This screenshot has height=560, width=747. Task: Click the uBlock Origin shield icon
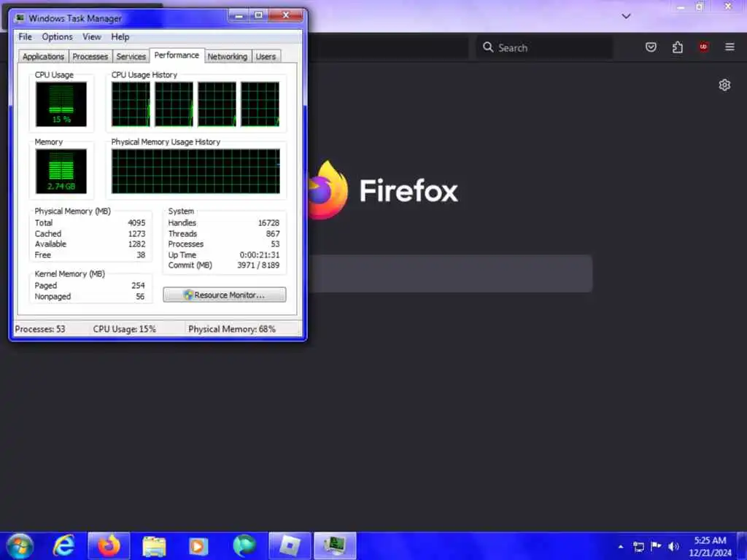click(x=703, y=47)
